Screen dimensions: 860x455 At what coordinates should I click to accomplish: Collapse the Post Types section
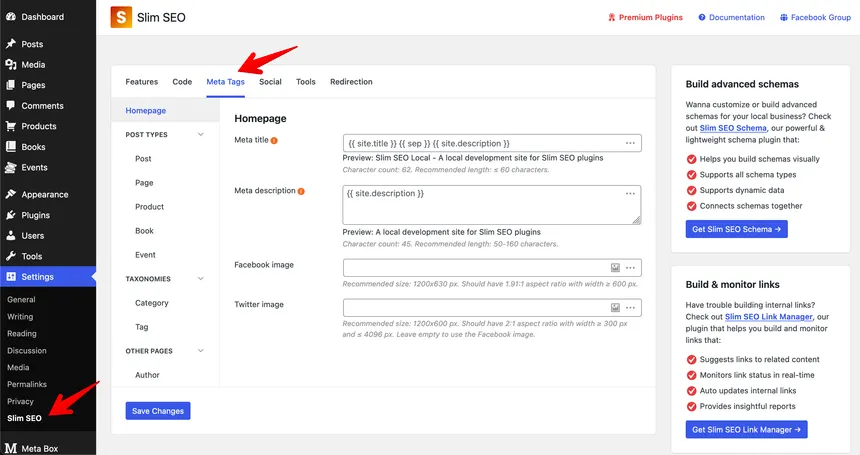tap(201, 135)
